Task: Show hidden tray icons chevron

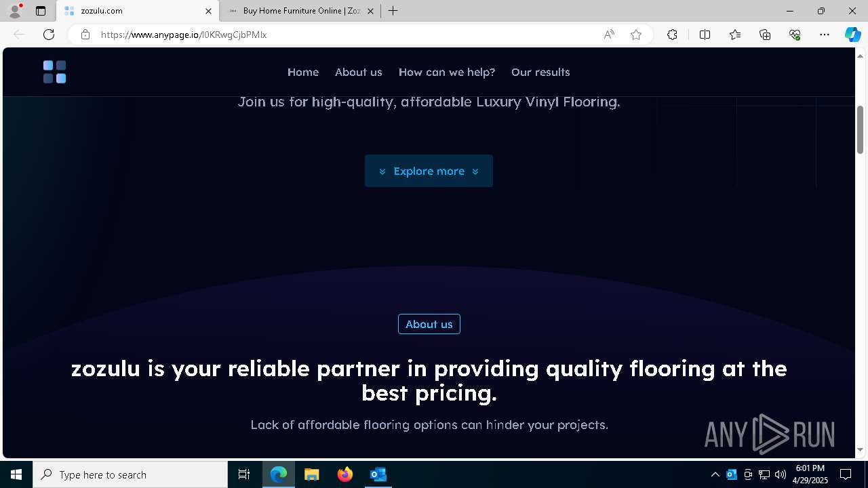Action: [715, 474]
